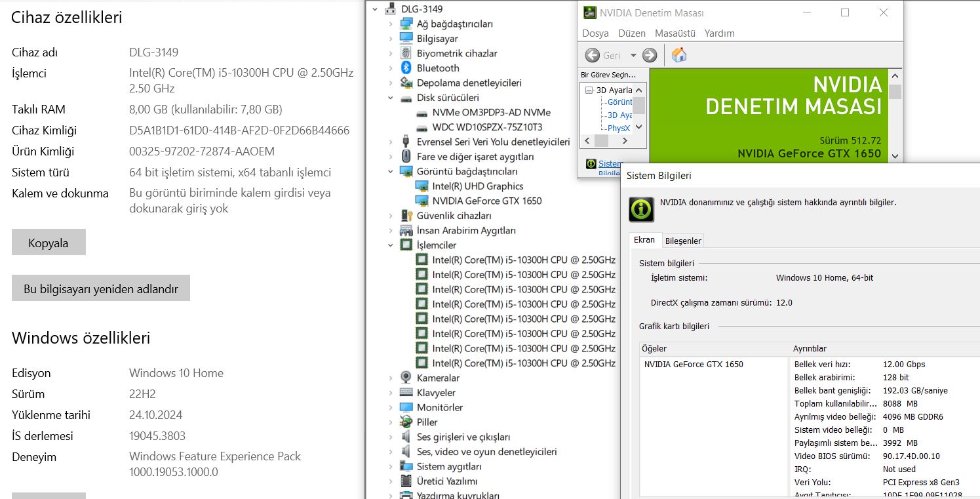The height and width of the screenshot is (499, 980).
Task: Open the Masaüstü menu
Action: 675,33
